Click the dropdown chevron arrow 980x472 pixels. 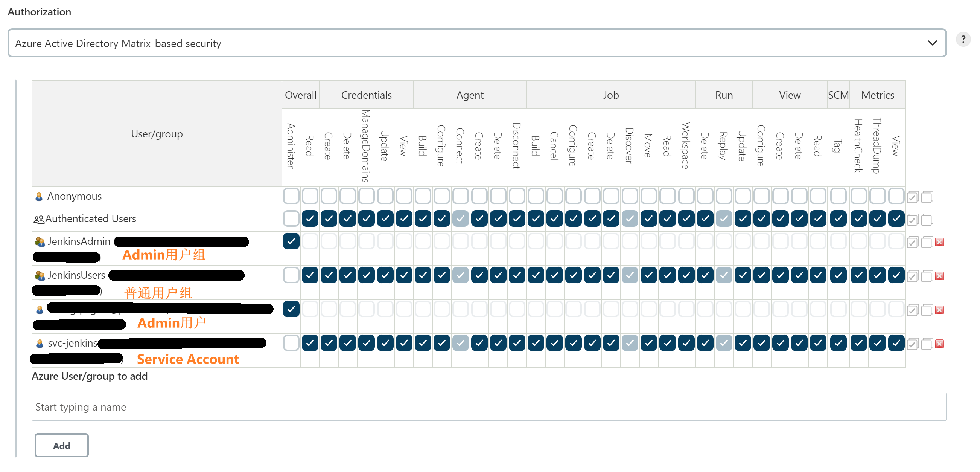[932, 43]
